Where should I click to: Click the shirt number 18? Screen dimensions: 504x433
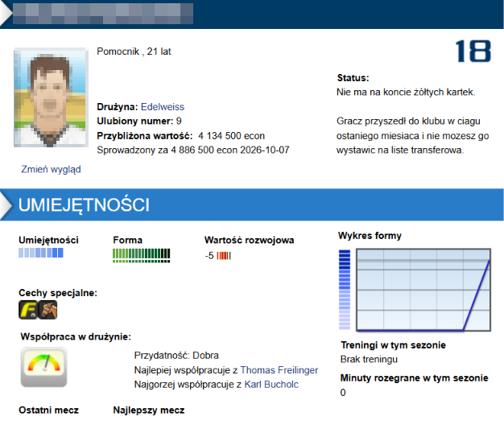[473, 51]
